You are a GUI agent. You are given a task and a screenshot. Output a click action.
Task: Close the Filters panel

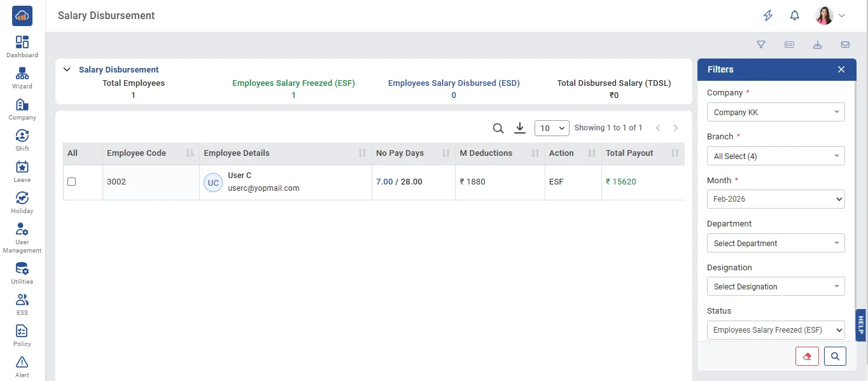coord(841,70)
